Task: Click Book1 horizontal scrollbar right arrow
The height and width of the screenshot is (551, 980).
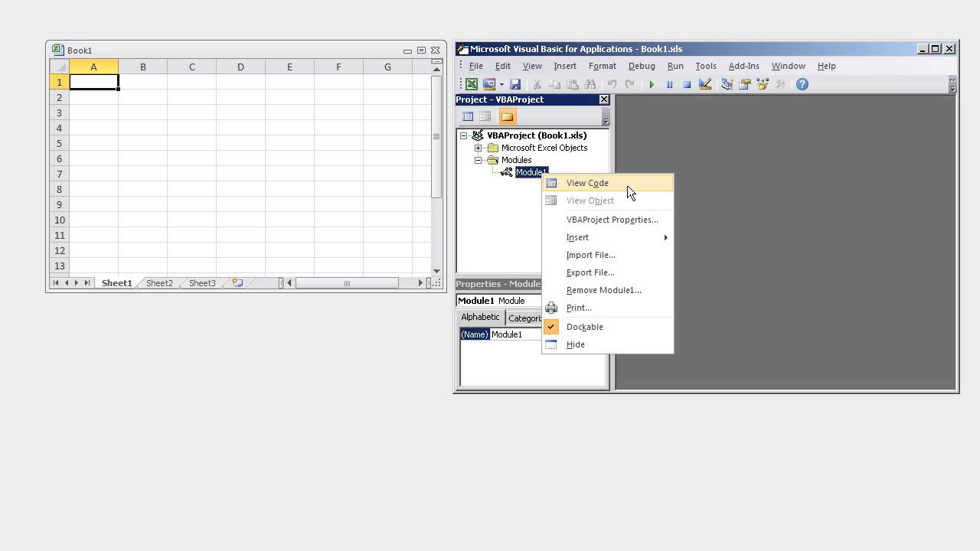Action: point(420,283)
